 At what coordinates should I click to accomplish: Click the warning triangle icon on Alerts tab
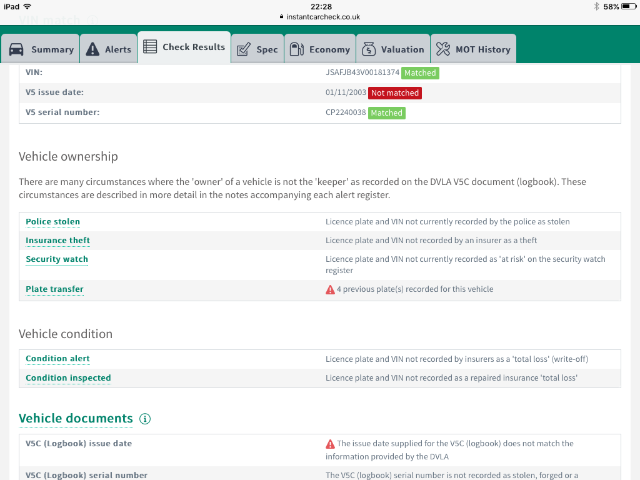click(93, 49)
